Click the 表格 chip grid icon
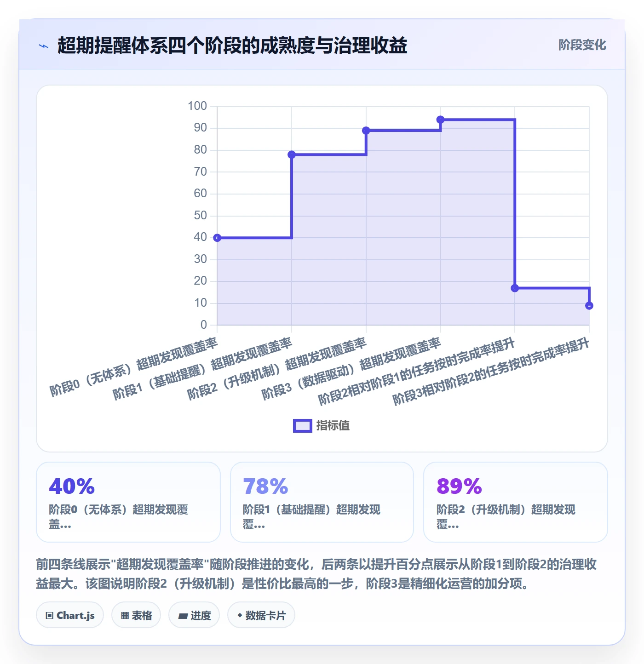This screenshot has height=664, width=644. coord(125,616)
